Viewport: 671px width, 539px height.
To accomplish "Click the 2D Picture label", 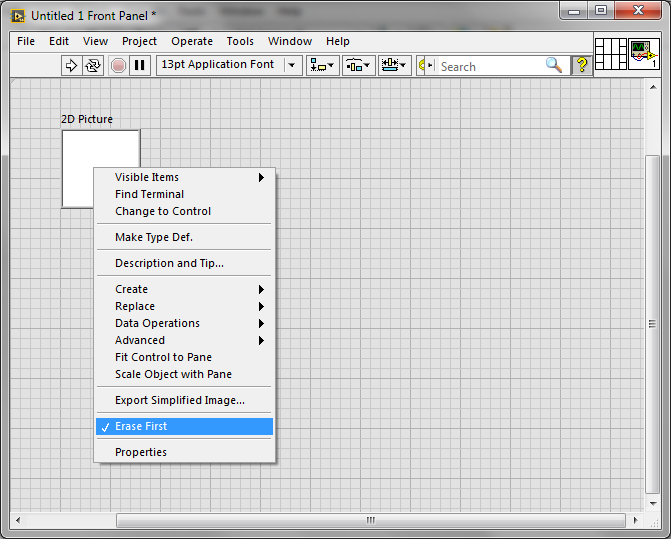I will click(87, 119).
